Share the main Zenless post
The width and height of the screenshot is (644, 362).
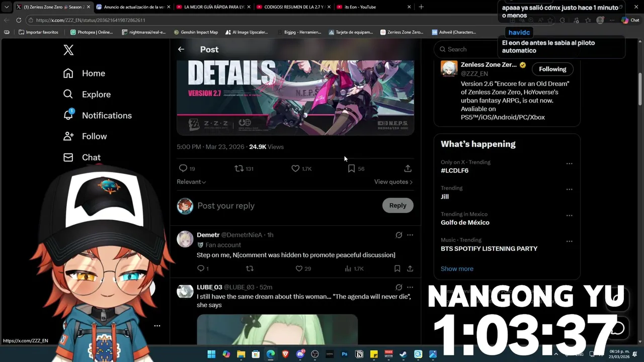tap(408, 168)
